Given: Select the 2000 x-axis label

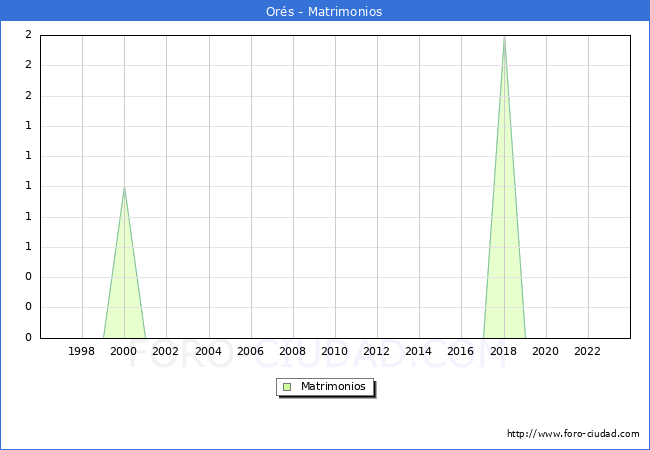Looking at the screenshot, I should pyautogui.click(x=124, y=351).
